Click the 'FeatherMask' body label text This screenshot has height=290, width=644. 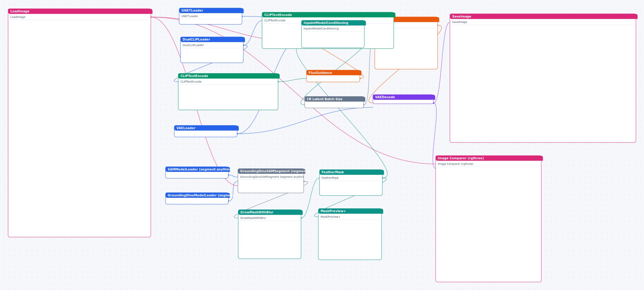click(x=330, y=178)
